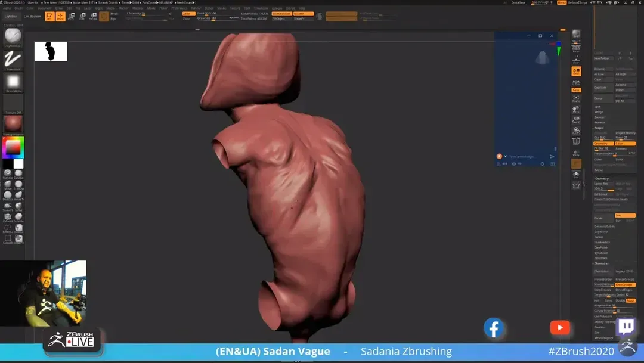This screenshot has height=363, width=644.
Task: Collapse the ZRemesher subsection
Action: pos(601,263)
